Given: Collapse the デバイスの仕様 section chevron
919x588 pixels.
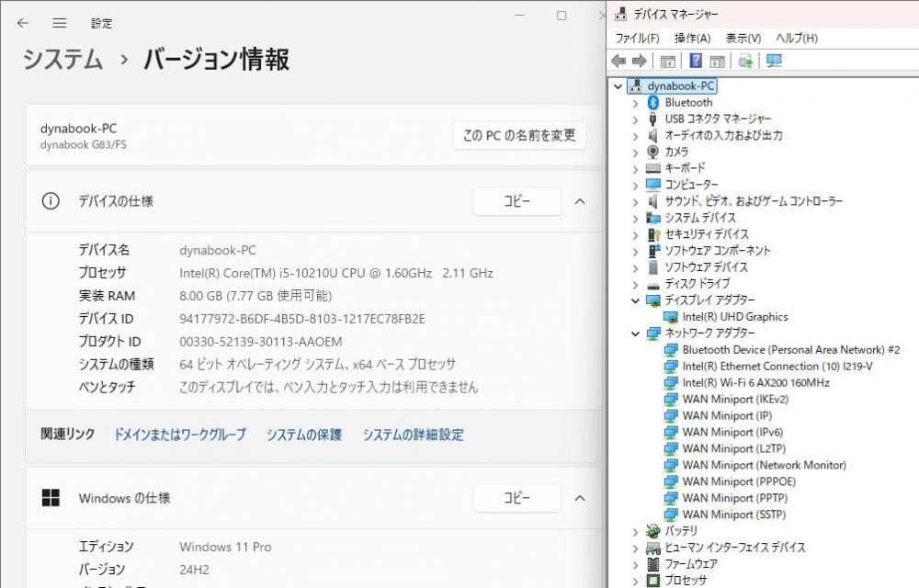Looking at the screenshot, I should coord(580,201).
